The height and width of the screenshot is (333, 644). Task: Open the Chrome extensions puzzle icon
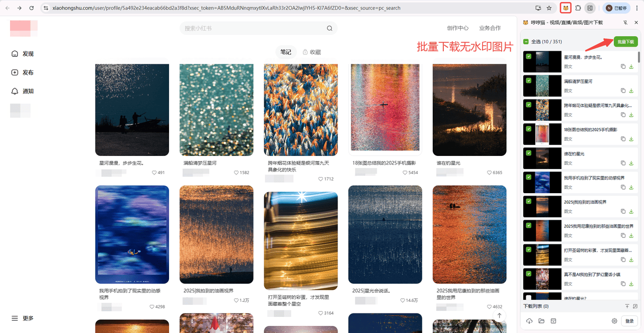click(x=578, y=8)
